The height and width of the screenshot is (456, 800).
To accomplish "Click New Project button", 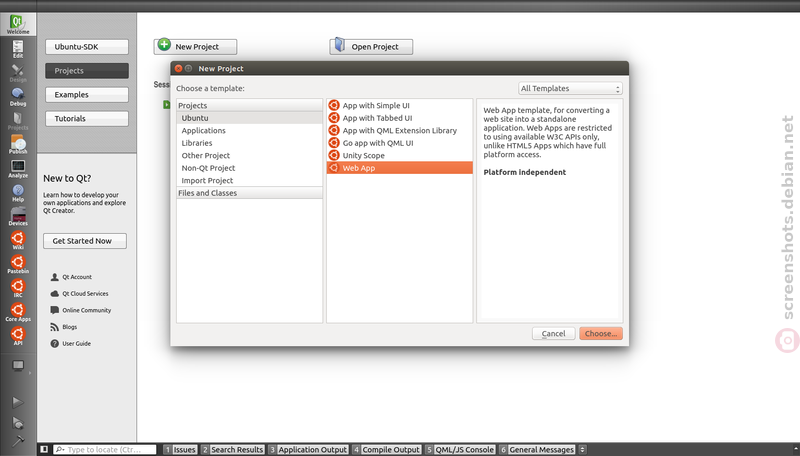I will click(195, 46).
